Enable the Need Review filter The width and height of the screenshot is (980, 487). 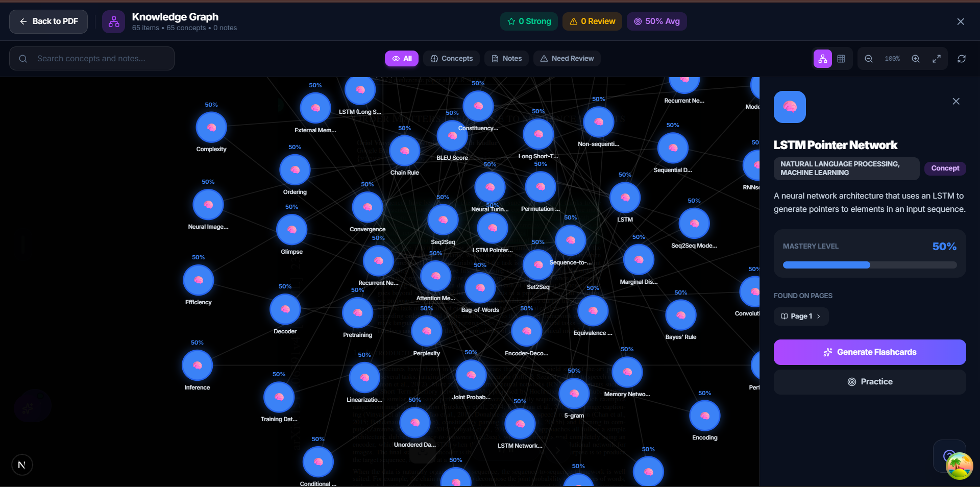pyautogui.click(x=567, y=58)
